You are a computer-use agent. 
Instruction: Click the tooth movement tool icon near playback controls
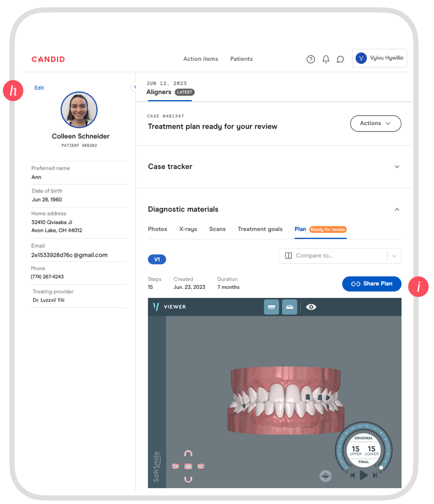point(325,476)
